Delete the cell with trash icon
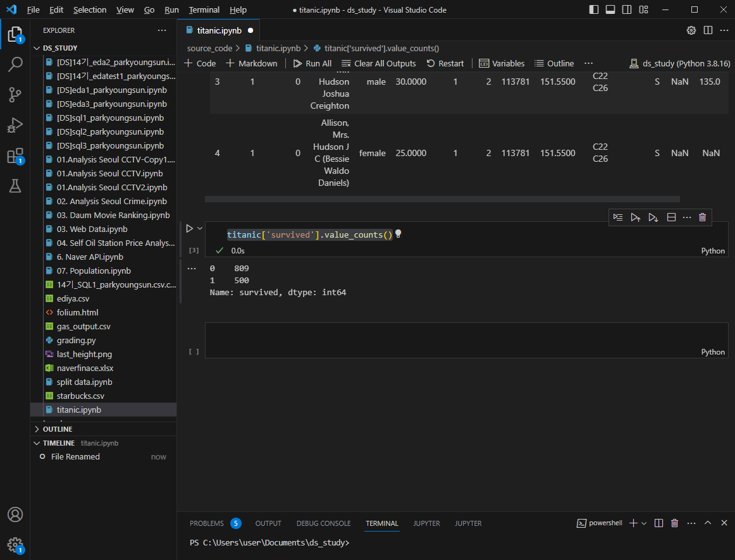The image size is (735, 560). pos(702,217)
